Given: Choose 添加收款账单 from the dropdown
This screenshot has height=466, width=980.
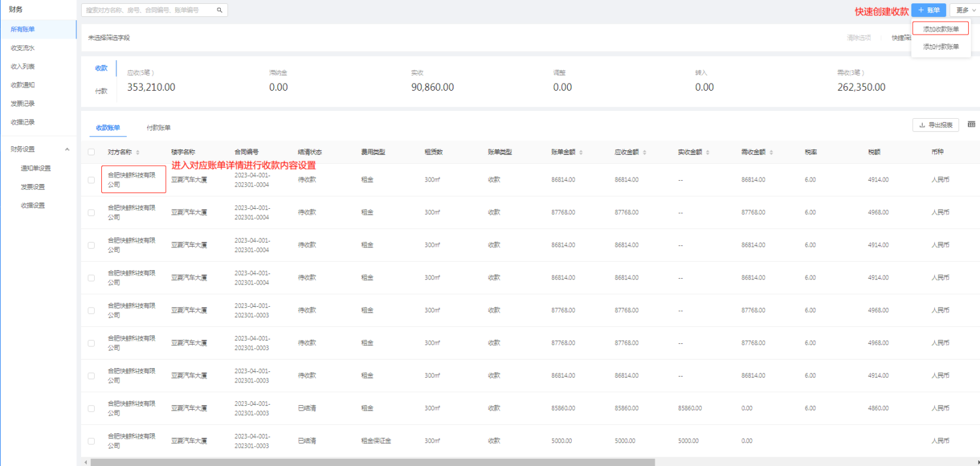Looking at the screenshot, I should [941, 29].
